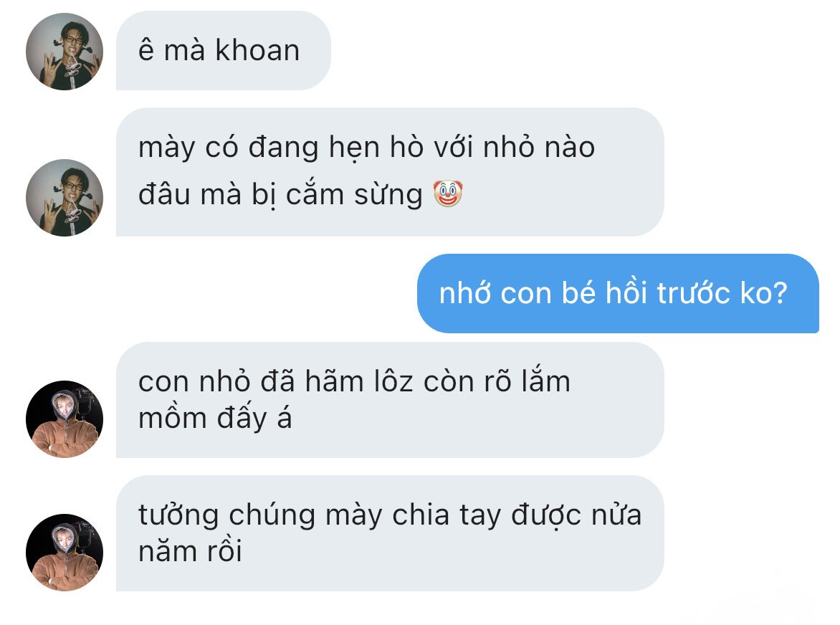Select the "con nhỏ đã hãm lôz" message bubble
This screenshot has height=625, width=840.
[390, 400]
